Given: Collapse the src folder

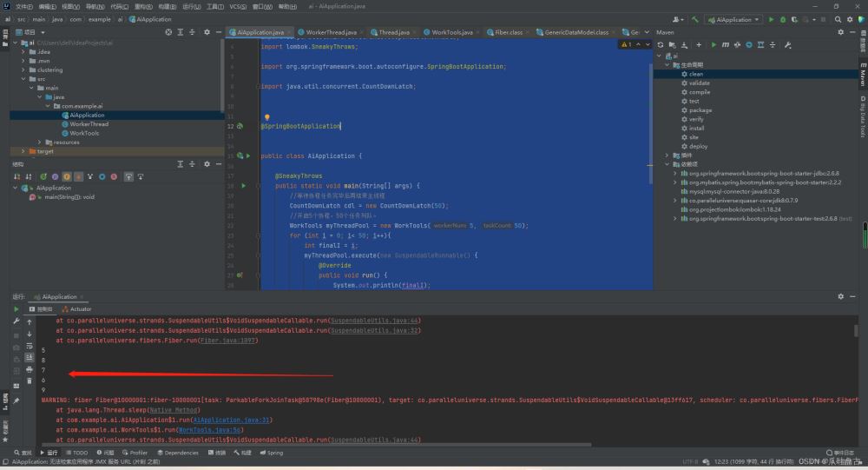Looking at the screenshot, I should 23,79.
